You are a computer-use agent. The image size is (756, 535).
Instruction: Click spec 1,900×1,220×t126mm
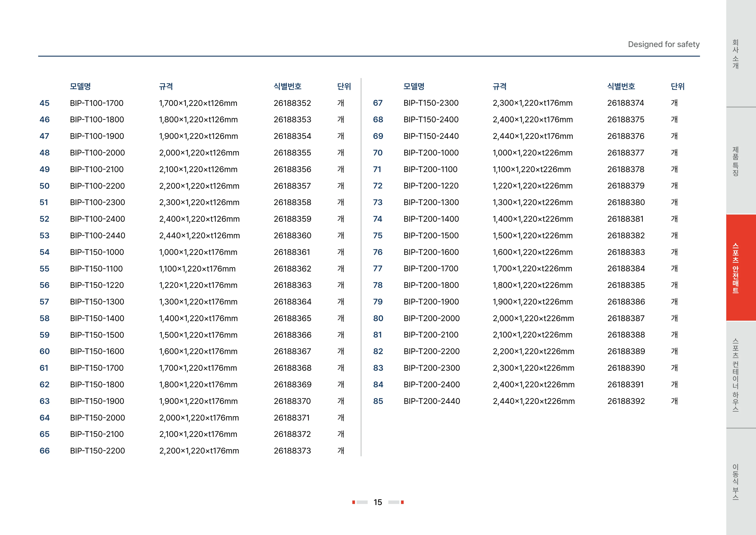(198, 136)
